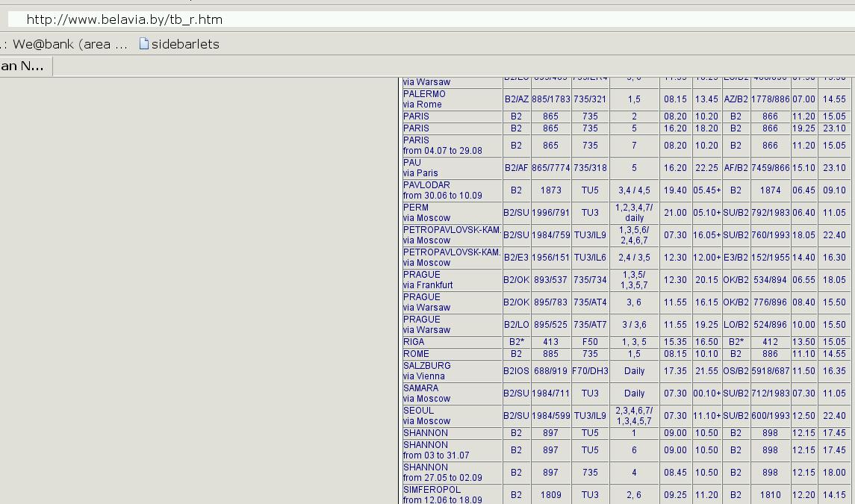Click the PAU via Paris destination cell
The width and height of the screenshot is (855, 504).
tap(451, 168)
